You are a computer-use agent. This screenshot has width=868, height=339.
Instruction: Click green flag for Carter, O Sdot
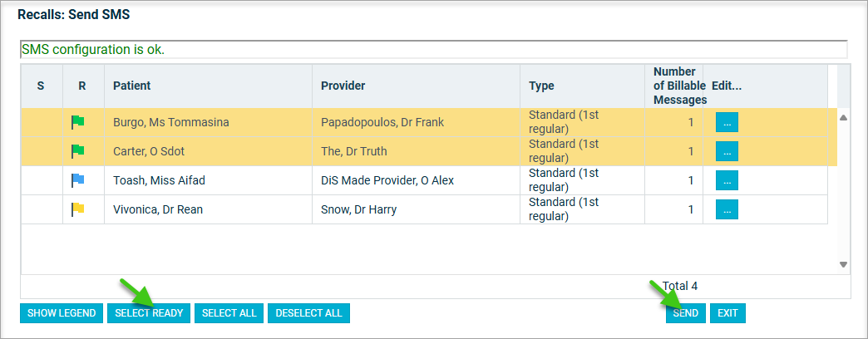tap(77, 151)
